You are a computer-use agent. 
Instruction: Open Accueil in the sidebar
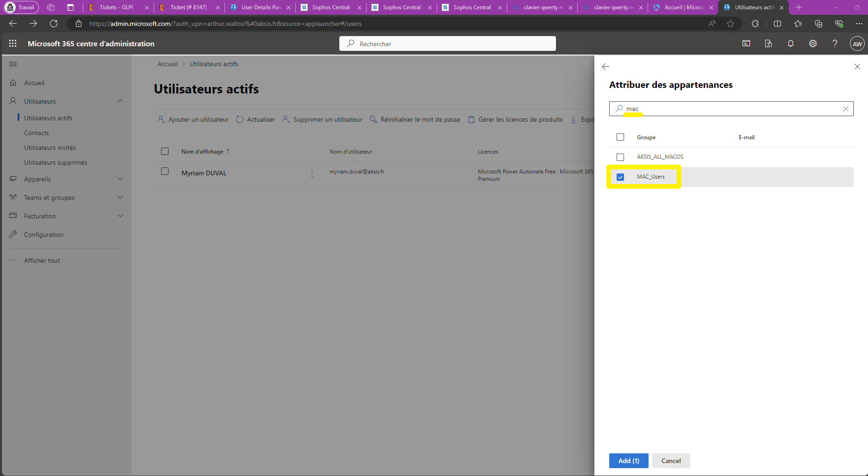point(34,83)
